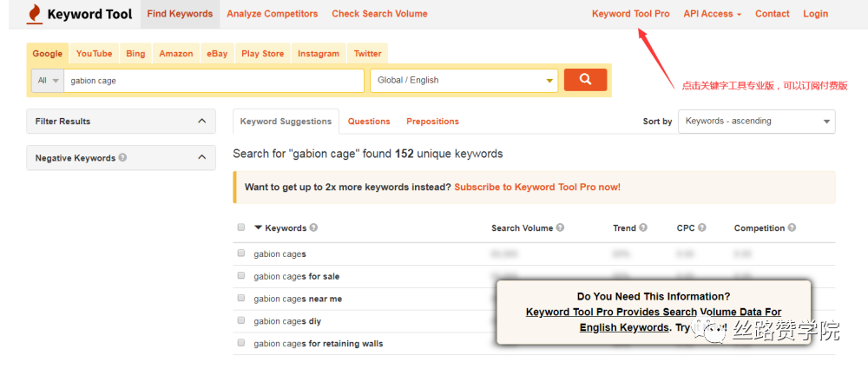Click 'Subscribe to Keyword Tool Pro now!' link
Screen dimensions: 868x369
(537, 188)
